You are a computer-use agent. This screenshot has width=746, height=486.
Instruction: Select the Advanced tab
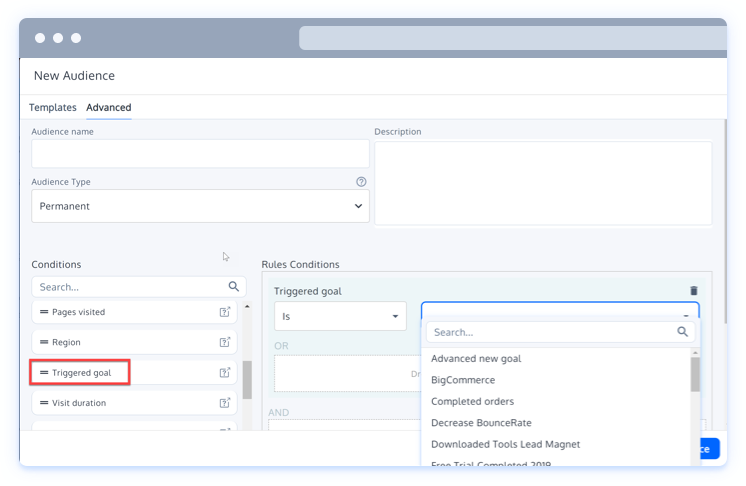[108, 107]
